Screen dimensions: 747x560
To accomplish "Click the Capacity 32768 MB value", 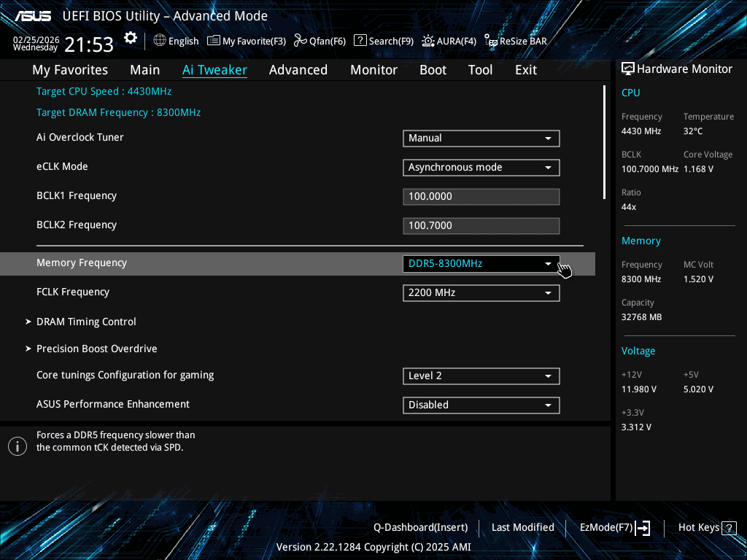I will coord(641,317).
